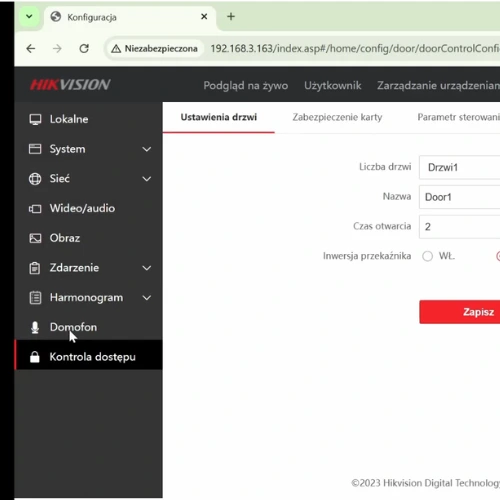Click the browser forward arrow
The width and height of the screenshot is (500, 500).
coord(57,49)
